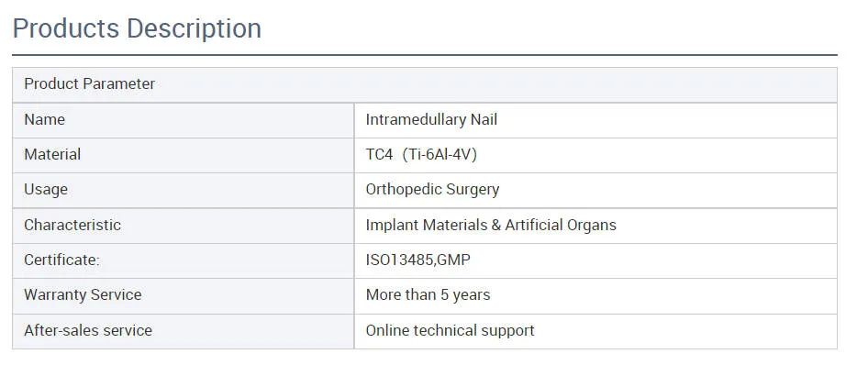Screen dimensions: 868x365
Task: Select the TC4 (Ti-6Al-4V) value
Action: (x=421, y=154)
